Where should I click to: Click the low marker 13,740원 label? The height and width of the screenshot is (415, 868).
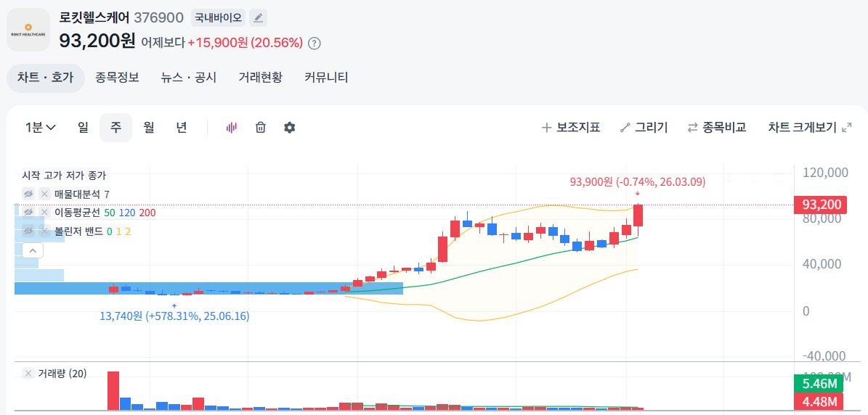click(174, 316)
